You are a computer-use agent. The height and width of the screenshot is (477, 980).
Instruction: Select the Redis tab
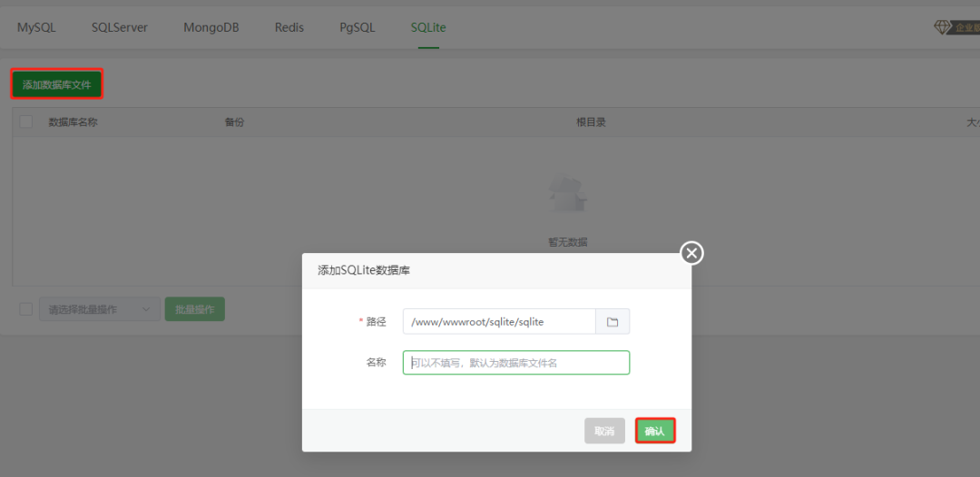pos(289,27)
